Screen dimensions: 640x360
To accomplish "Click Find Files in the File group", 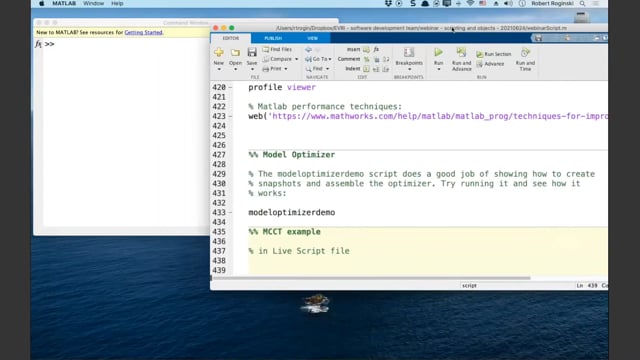I will pyautogui.click(x=277, y=49).
